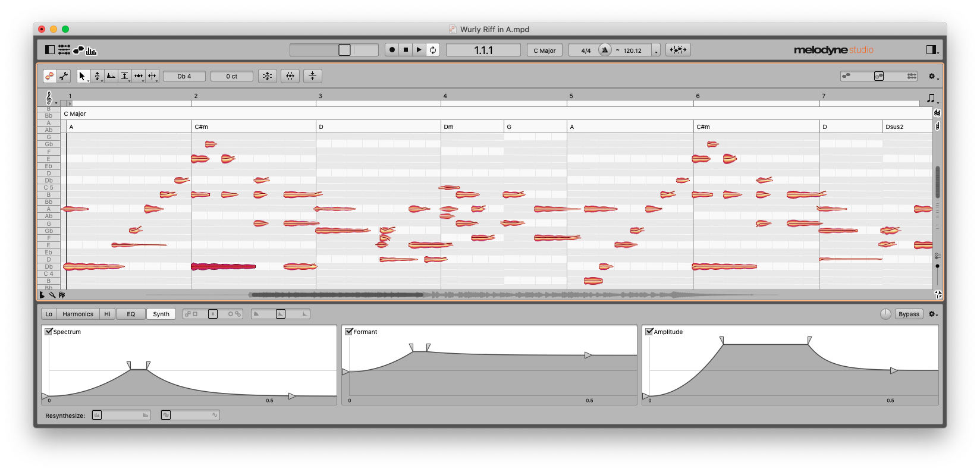
Task: Switch to the EQ tab
Action: (131, 314)
